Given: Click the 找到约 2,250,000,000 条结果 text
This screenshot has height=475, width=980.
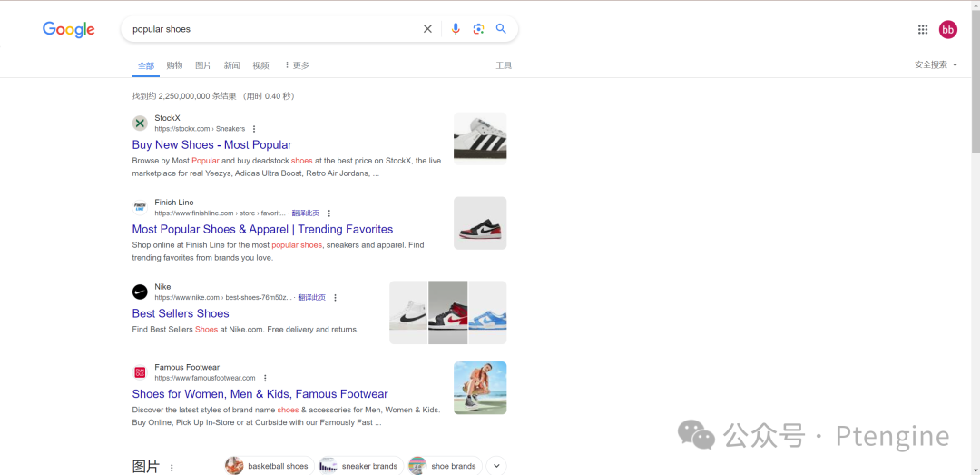Looking at the screenshot, I should pyautogui.click(x=184, y=96).
